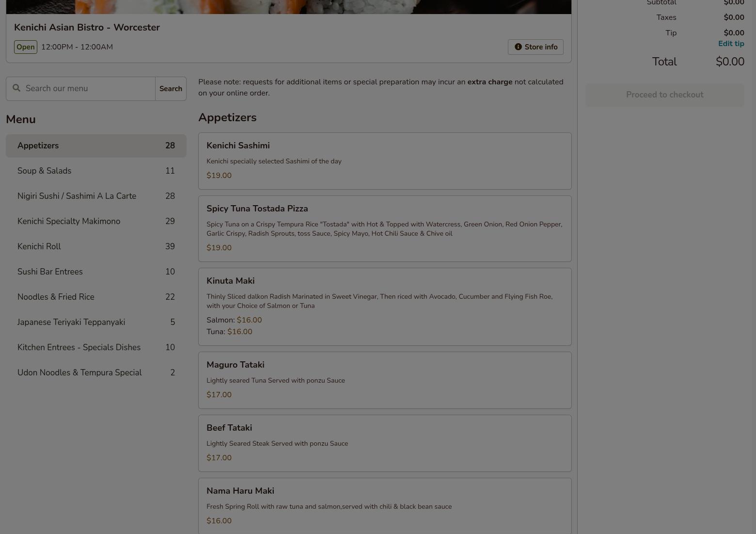Go to Kitchen Entrees - Specials Dishes
The width and height of the screenshot is (756, 534).
96,347
